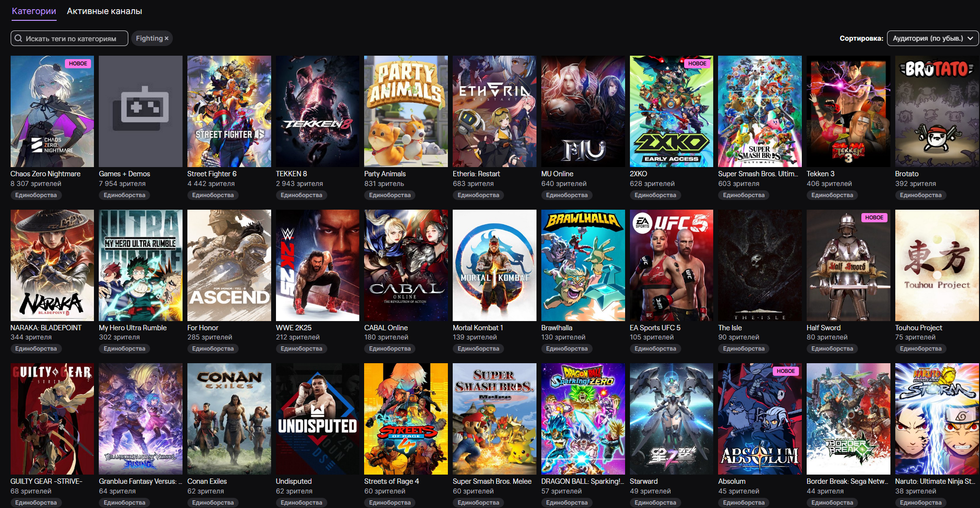This screenshot has height=508, width=980.
Task: Click the Единоборства tag under For Honor
Action: [213, 349]
